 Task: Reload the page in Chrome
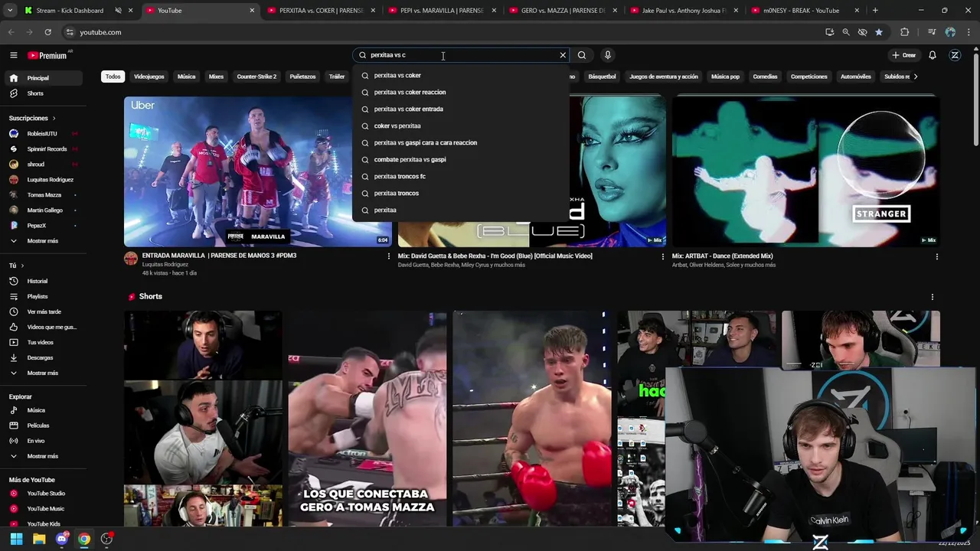(47, 32)
